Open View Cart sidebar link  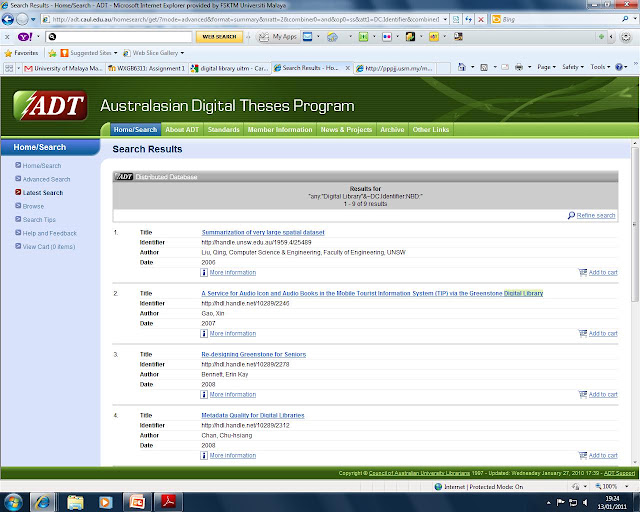coord(49,247)
